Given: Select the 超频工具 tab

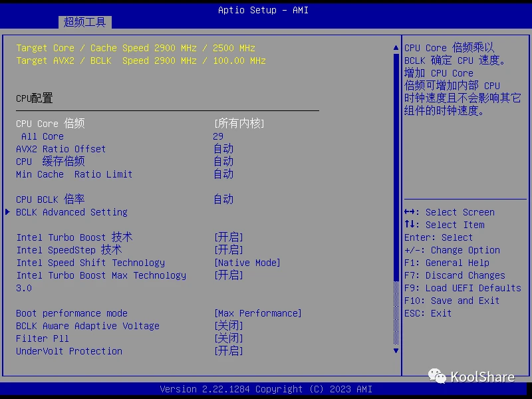Looking at the screenshot, I should pos(85,23).
